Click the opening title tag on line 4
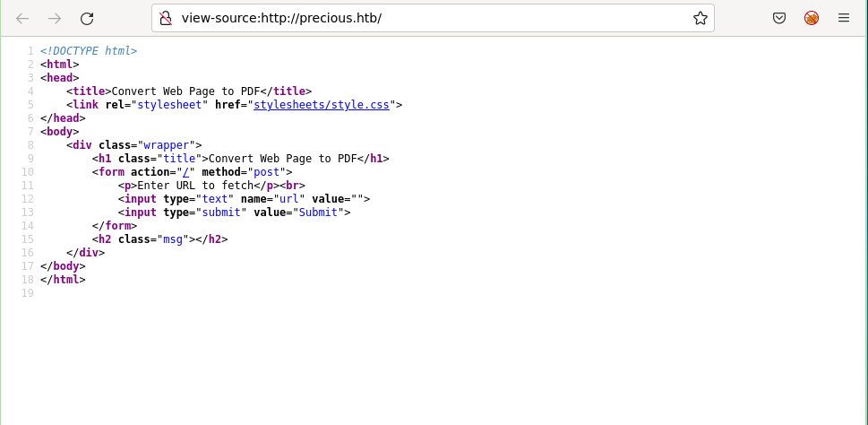 (x=88, y=91)
